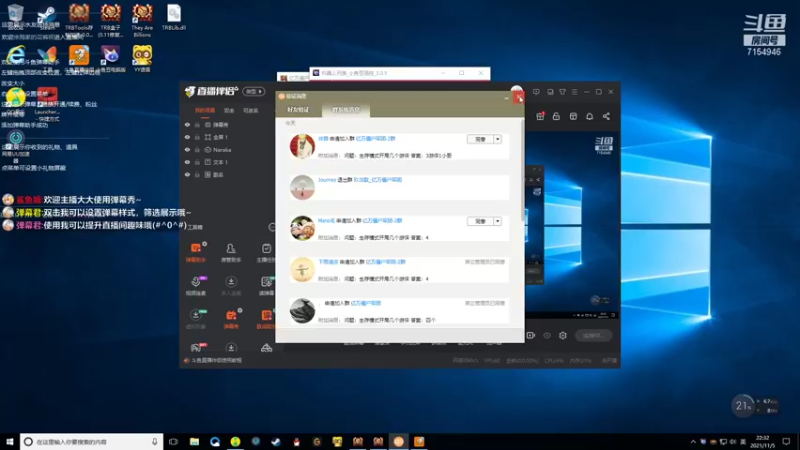The height and width of the screenshot is (450, 800).
Task: Open Task View on the taskbar
Action: coord(173,442)
